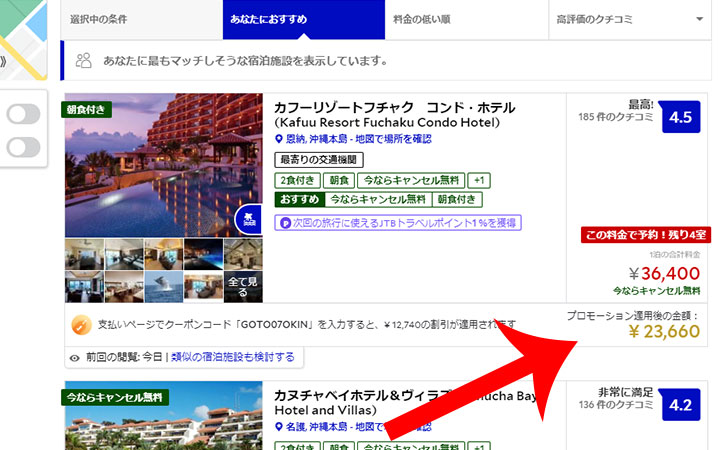Click the eye icon beside 前回の閲覧
728x450 pixels.
click(x=74, y=358)
